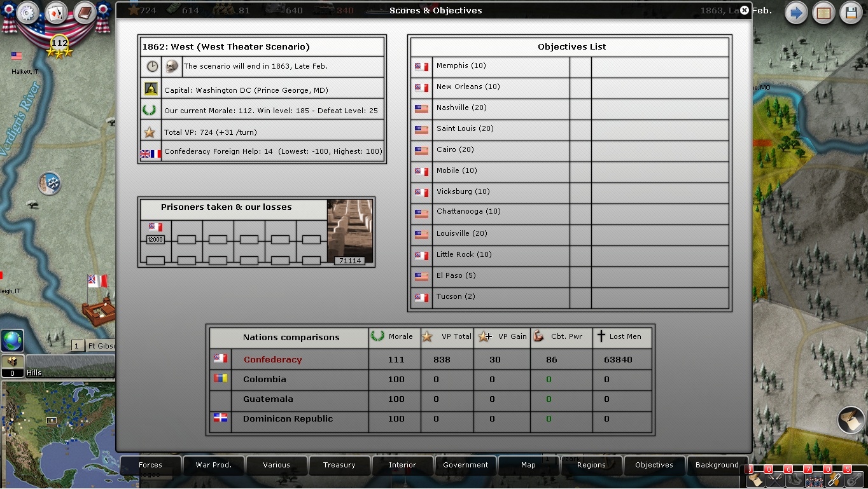Click the floppy disk save icon

click(851, 13)
